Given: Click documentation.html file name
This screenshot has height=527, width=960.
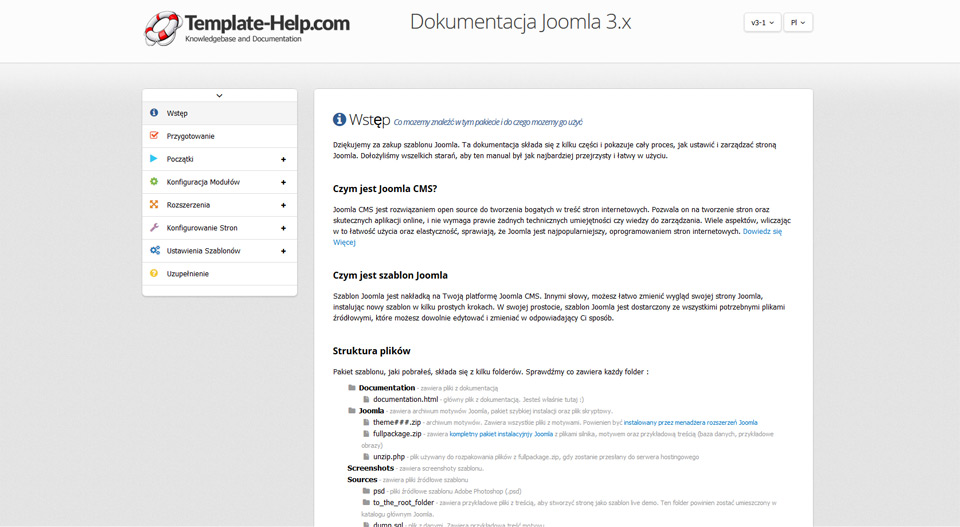Looking at the screenshot, I should (405, 399).
